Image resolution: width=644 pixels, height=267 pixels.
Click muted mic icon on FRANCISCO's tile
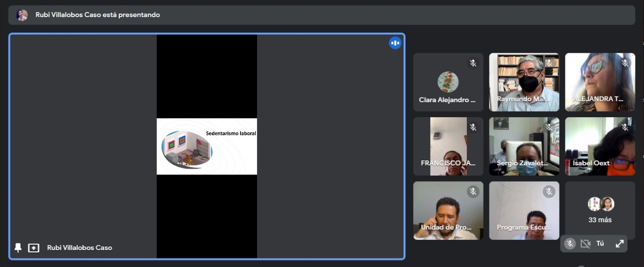[472, 127]
